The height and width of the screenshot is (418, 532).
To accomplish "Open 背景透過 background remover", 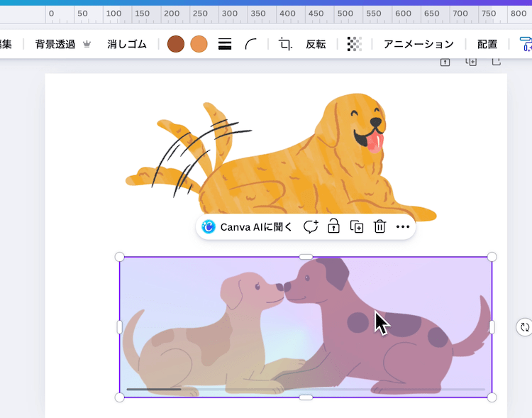I will 55,44.
